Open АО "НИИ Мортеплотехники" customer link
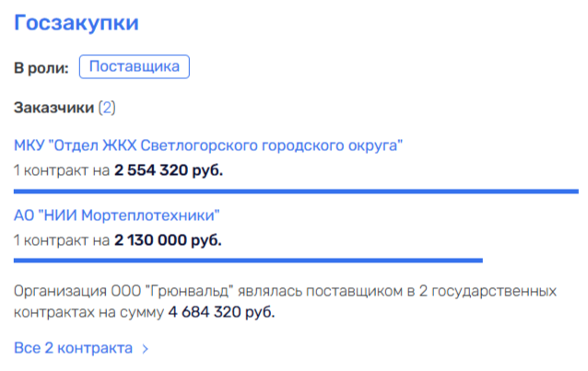Viewport: 588px width, 371px height. pos(117,216)
